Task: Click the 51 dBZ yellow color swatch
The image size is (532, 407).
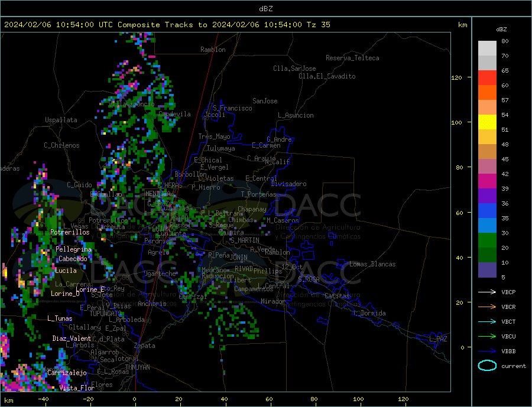Action: 487,122
